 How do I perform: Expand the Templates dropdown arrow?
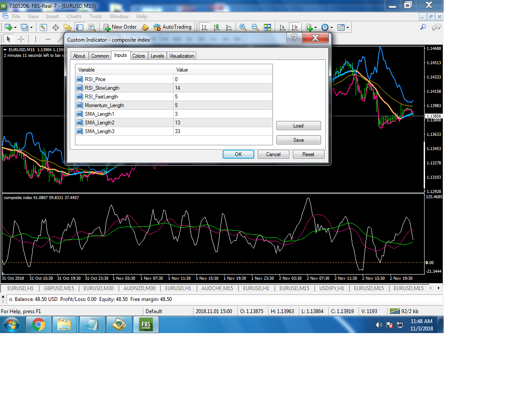(347, 28)
